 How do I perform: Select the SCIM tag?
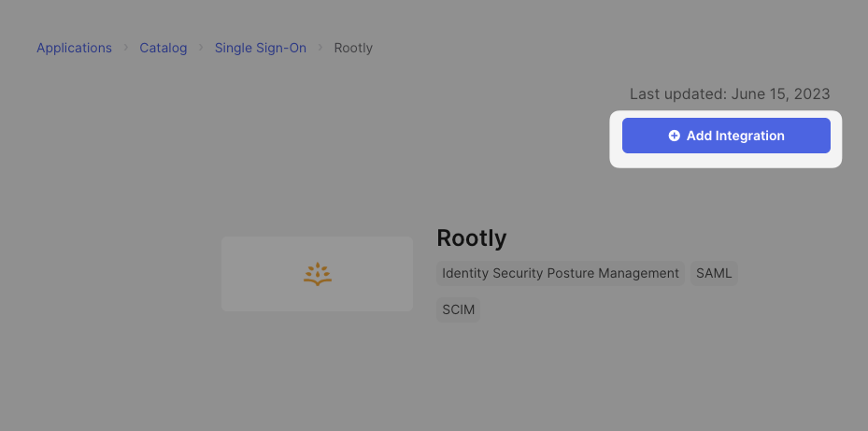point(459,309)
